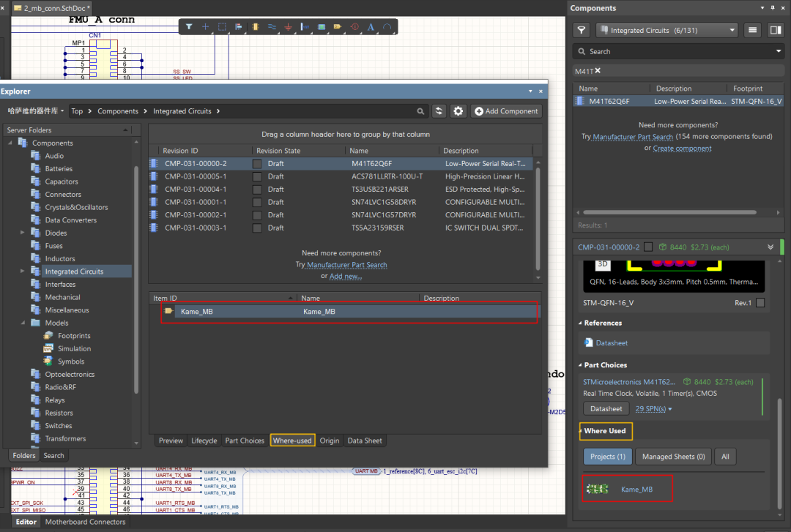Toggle the Rev.1 checkbox for STM-QFN-16_V
This screenshot has width=791, height=532.
[x=760, y=303]
